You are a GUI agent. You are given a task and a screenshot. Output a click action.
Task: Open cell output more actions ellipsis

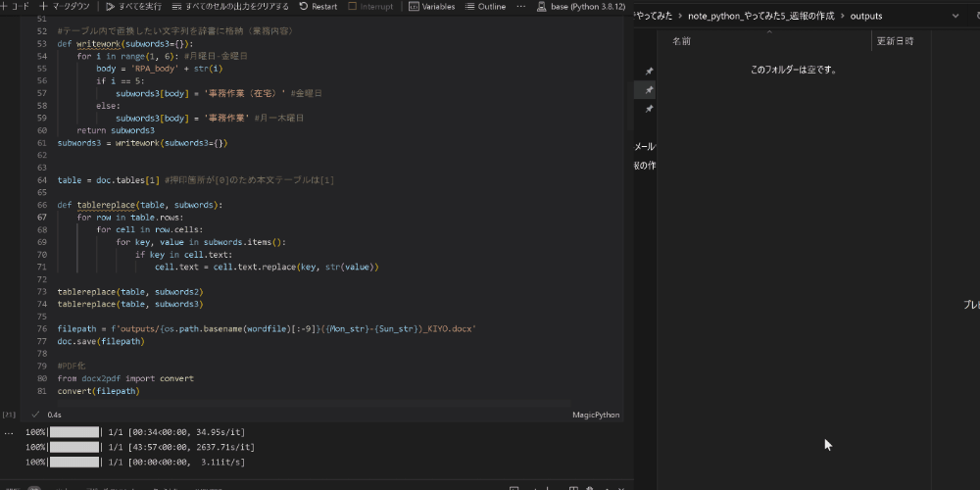tap(9, 432)
